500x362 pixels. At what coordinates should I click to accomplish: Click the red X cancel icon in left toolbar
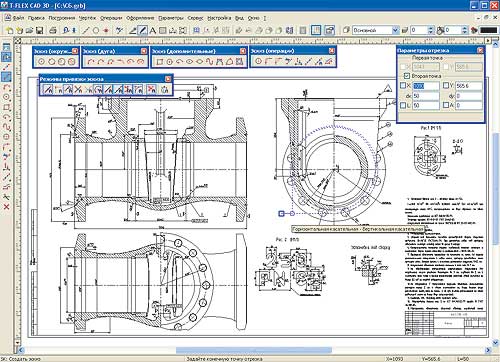coord(6,207)
